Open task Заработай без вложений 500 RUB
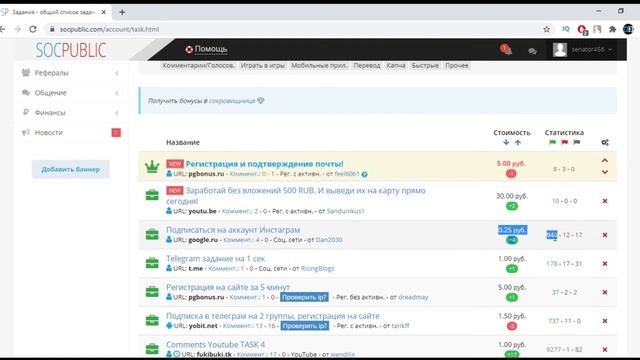 296,196
